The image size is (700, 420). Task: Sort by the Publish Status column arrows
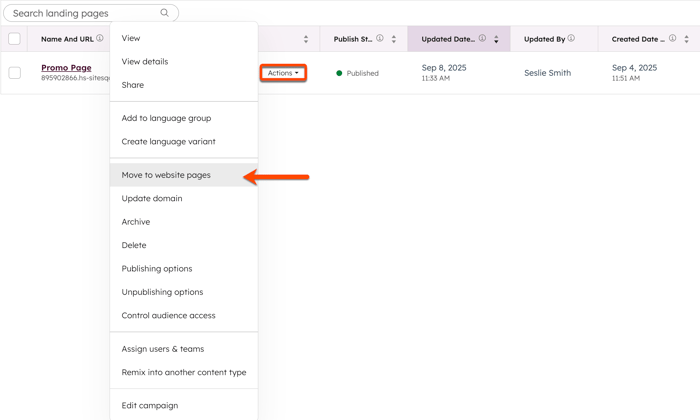pos(394,39)
